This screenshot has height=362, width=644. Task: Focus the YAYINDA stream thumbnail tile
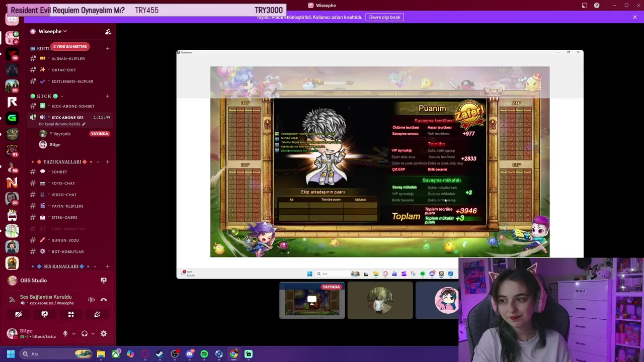[x=312, y=301]
